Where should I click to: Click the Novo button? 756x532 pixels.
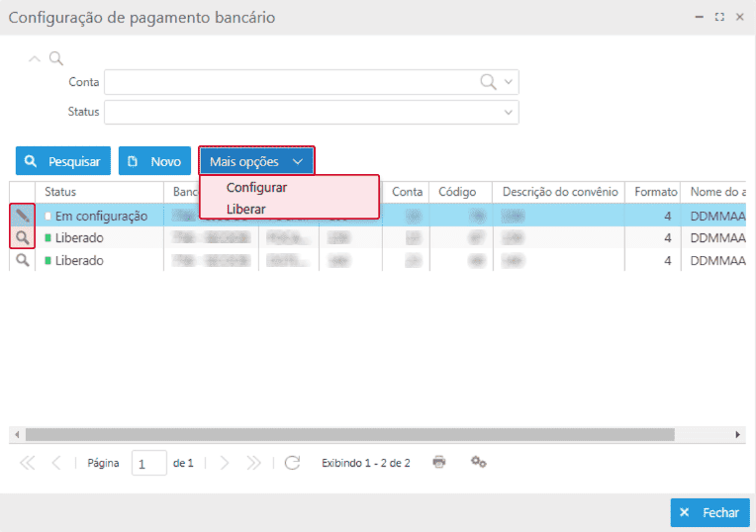tap(155, 161)
